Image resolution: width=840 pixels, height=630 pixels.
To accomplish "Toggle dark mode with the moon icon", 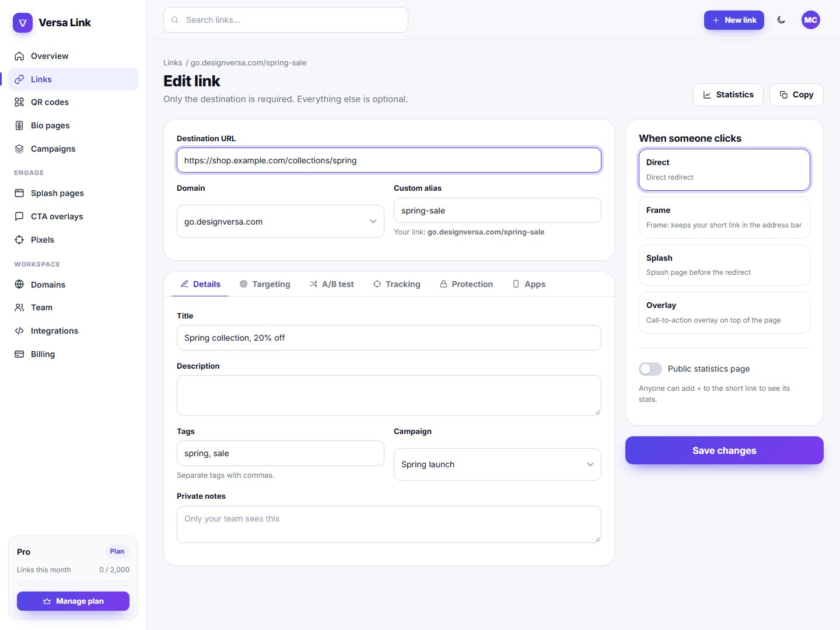I will click(x=782, y=20).
